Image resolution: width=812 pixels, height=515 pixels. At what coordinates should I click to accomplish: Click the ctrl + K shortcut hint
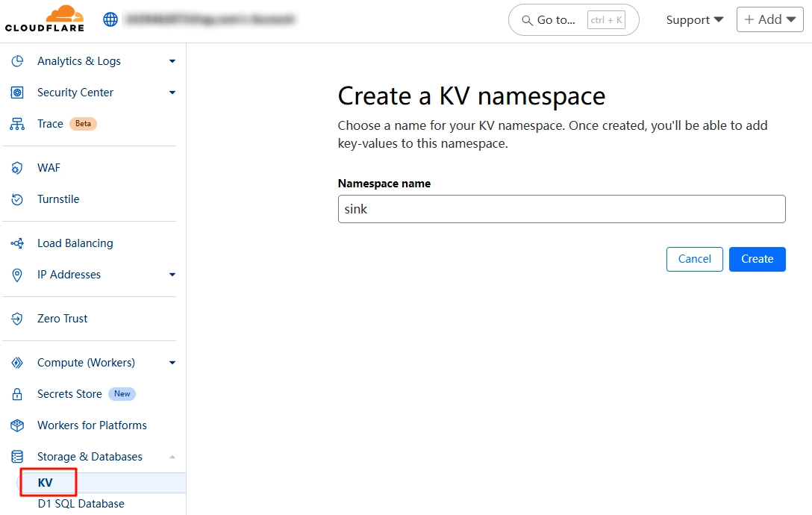(x=606, y=20)
